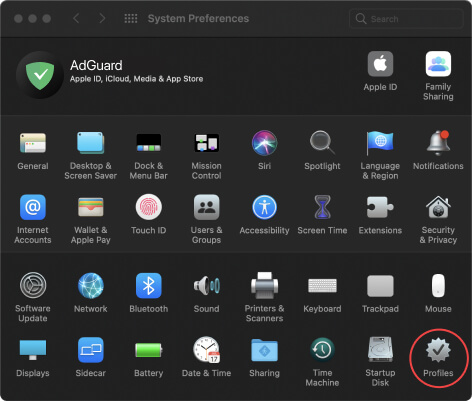Click the Apple ID icon
This screenshot has height=401, width=472.
pyautogui.click(x=380, y=64)
